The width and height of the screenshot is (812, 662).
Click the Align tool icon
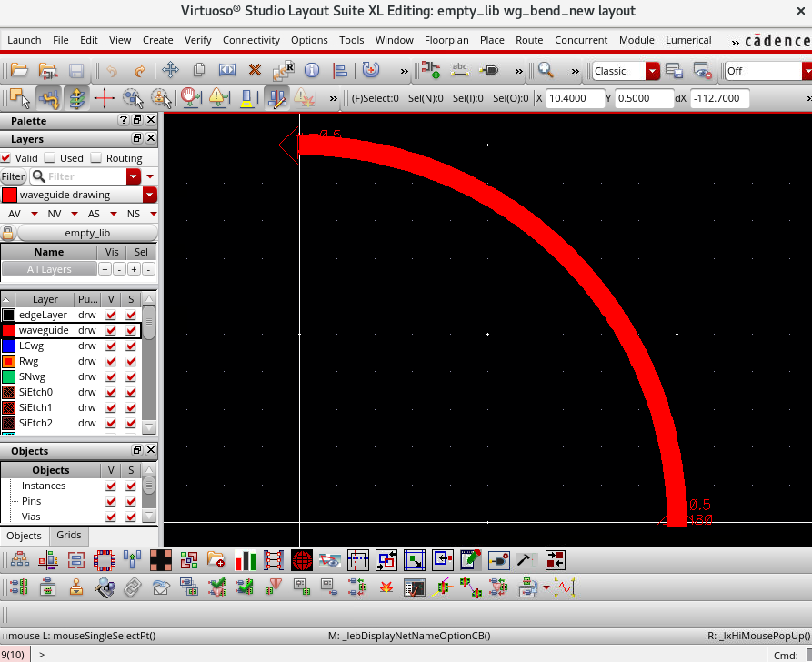coord(340,70)
